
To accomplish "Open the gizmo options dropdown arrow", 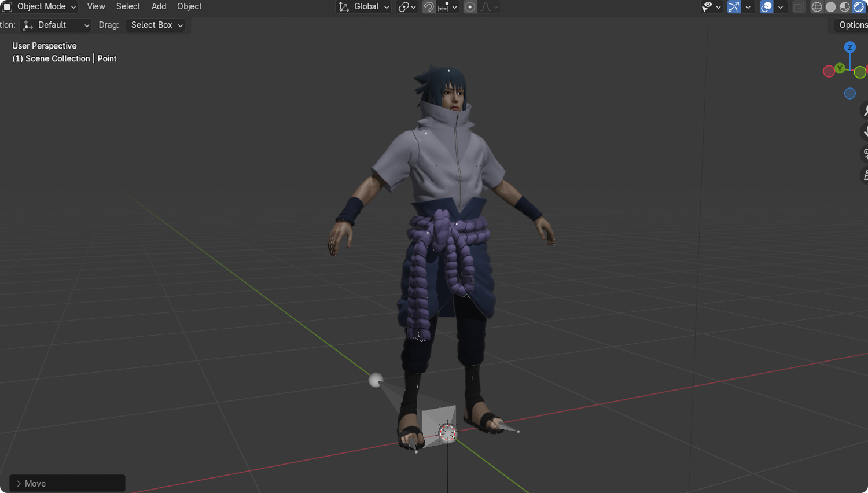I will tap(748, 7).
